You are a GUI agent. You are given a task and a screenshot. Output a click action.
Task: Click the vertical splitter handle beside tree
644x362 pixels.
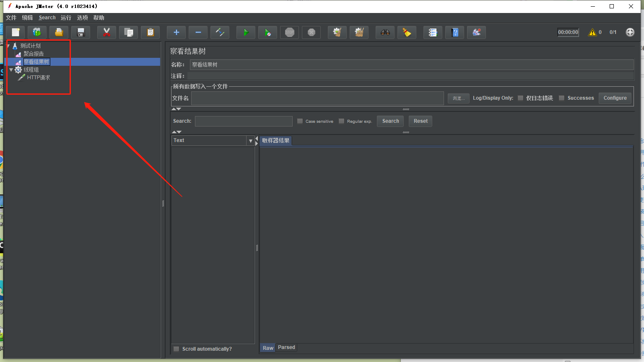163,204
